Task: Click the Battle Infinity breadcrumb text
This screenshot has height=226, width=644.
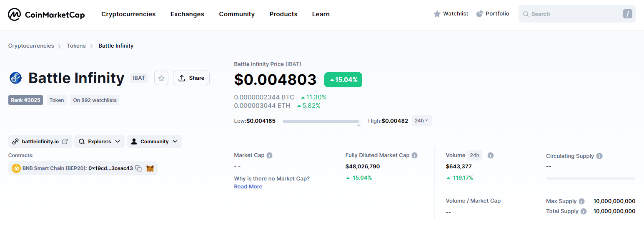Action: pos(116,46)
